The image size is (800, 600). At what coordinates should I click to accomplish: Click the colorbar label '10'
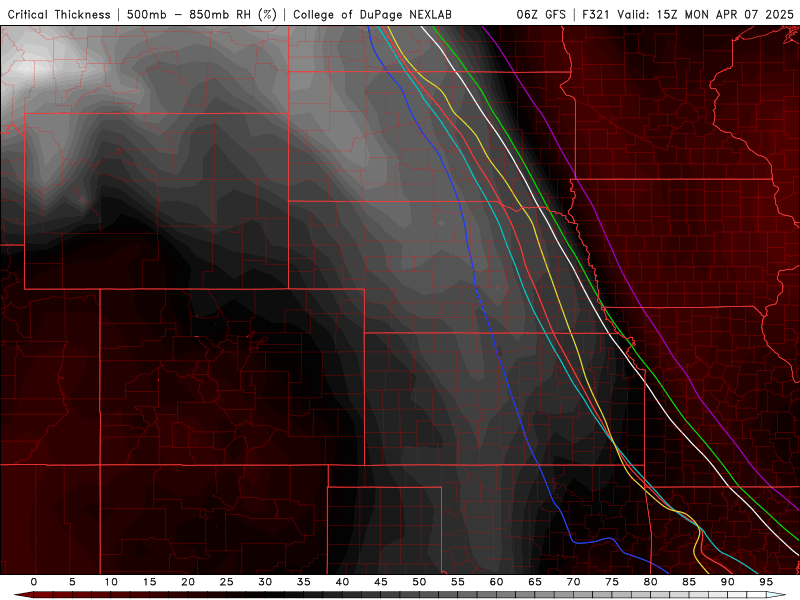[111, 582]
